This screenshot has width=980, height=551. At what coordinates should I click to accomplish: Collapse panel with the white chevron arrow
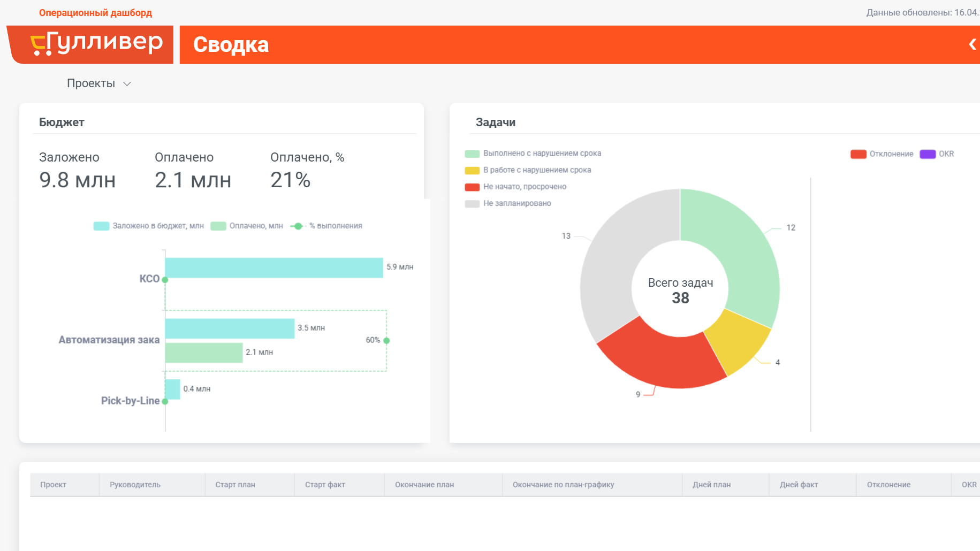pos(973,44)
